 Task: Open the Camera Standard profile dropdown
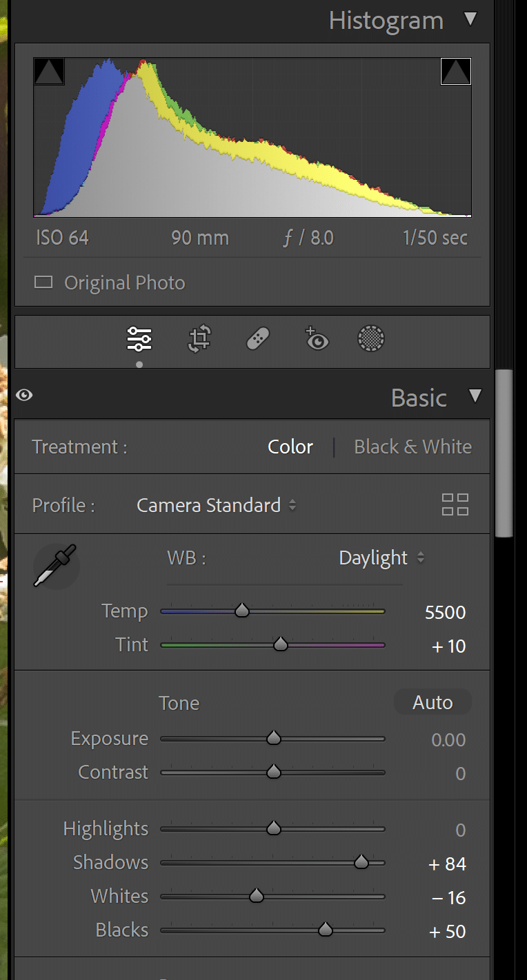[217, 505]
